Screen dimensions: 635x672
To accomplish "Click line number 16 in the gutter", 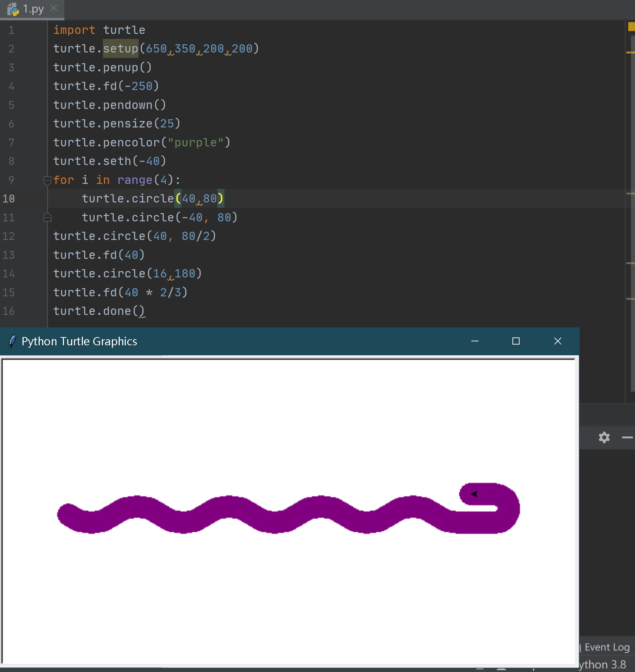I will coord(9,311).
